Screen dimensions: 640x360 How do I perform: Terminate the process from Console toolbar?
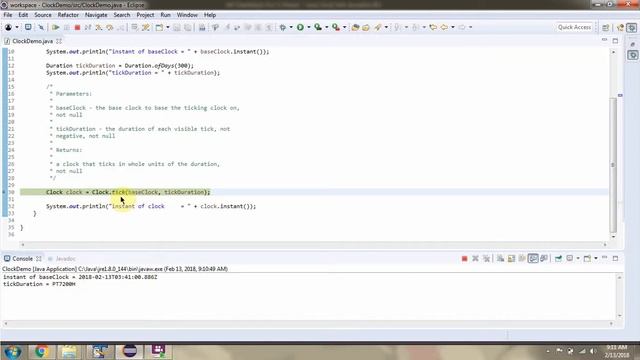point(464,258)
